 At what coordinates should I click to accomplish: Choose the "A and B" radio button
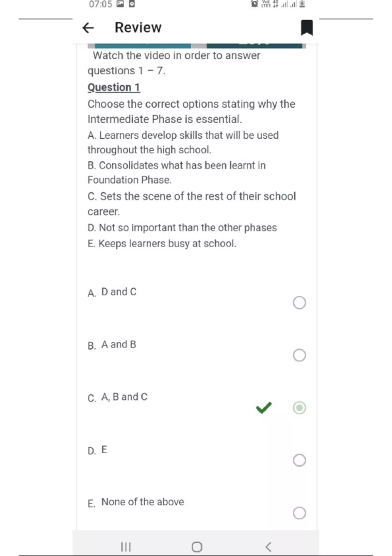tap(299, 355)
